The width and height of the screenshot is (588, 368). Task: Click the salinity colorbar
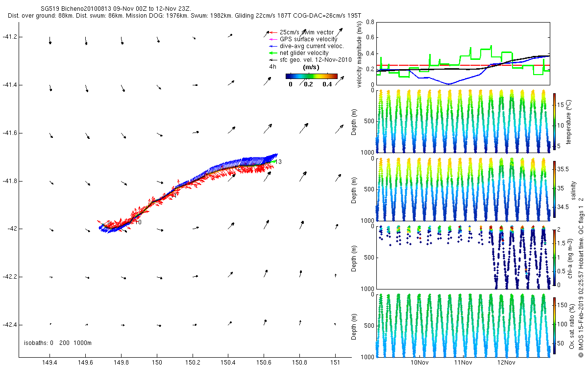tap(554, 189)
